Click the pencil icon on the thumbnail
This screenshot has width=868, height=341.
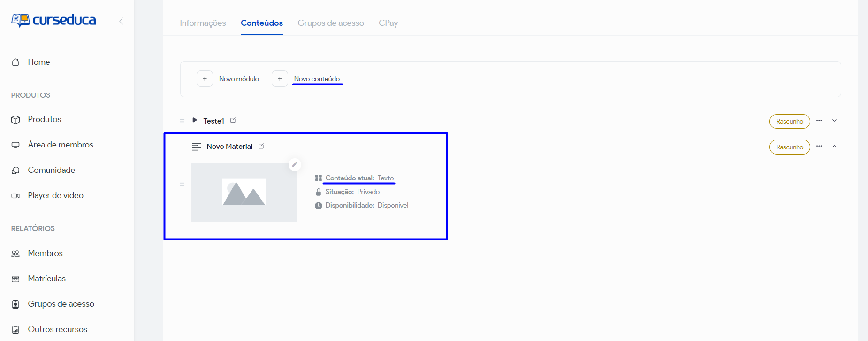pos(295,164)
